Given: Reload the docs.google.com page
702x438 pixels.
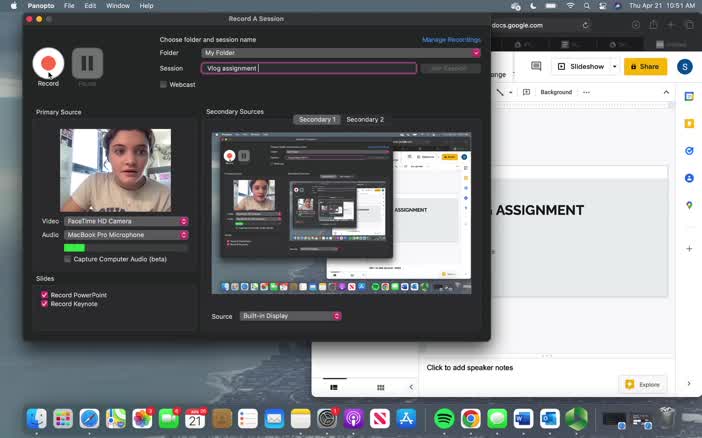Looking at the screenshot, I should (x=585, y=25).
